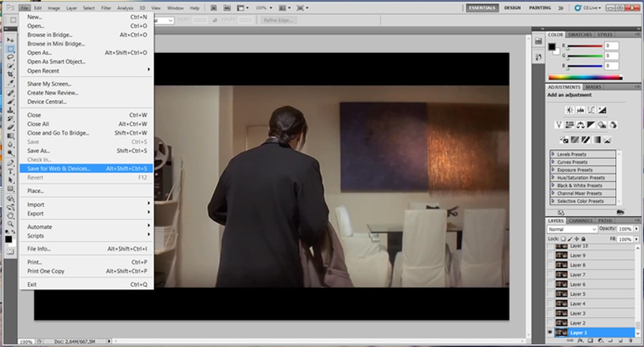The width and height of the screenshot is (644, 347).
Task: Select the Layer 6 thumbnail
Action: (562, 284)
